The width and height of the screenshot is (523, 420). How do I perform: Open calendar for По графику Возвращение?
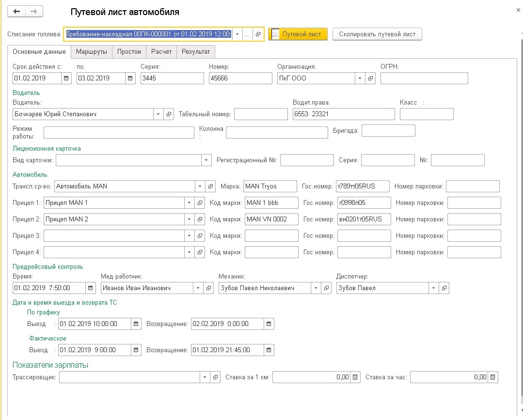[x=269, y=324]
